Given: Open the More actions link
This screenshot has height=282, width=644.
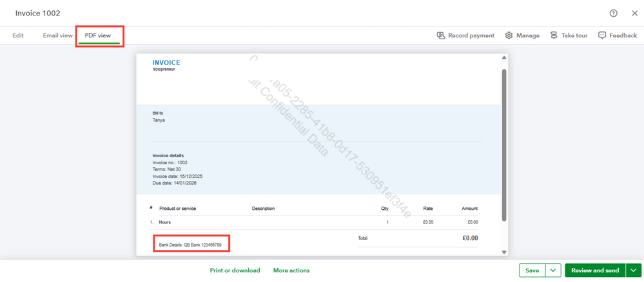Looking at the screenshot, I should pyautogui.click(x=291, y=270).
